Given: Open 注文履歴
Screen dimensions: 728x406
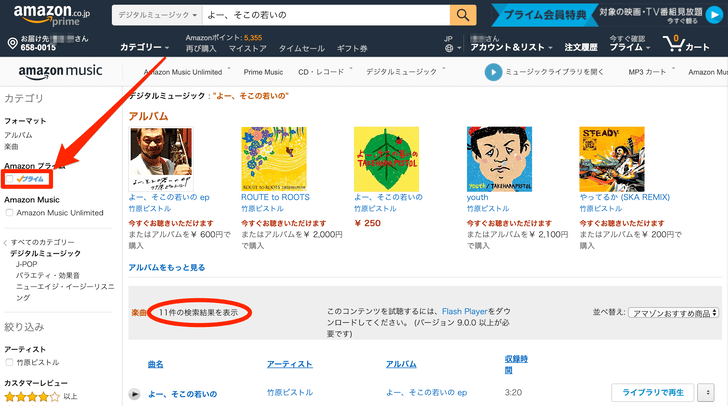Looking at the screenshot, I should click(x=581, y=47).
